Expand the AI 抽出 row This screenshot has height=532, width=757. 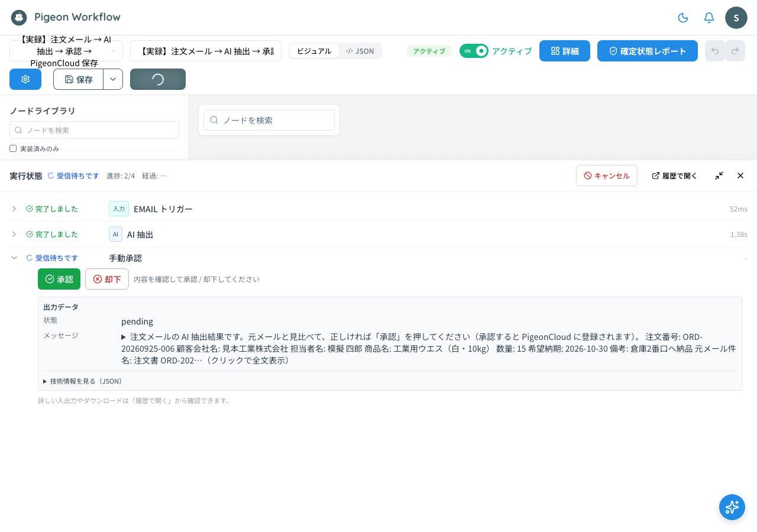point(14,234)
